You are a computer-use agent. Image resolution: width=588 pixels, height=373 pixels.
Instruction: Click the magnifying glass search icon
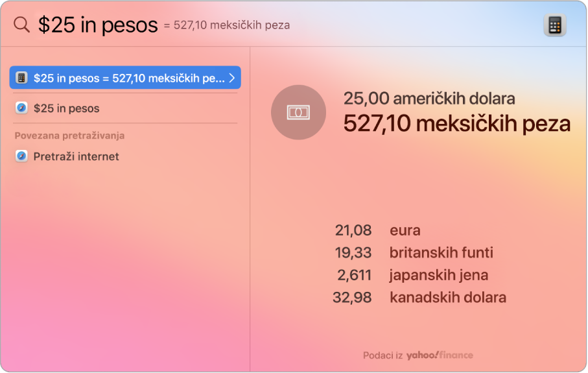21,25
